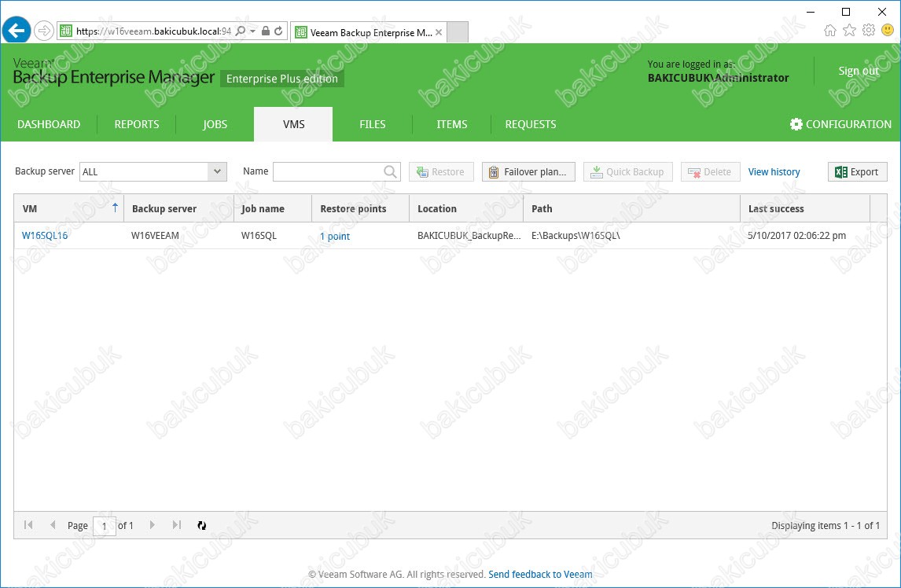Viewport: 901px width, 588px height.
Task: Go back with the browser back arrow
Action: click(x=17, y=31)
